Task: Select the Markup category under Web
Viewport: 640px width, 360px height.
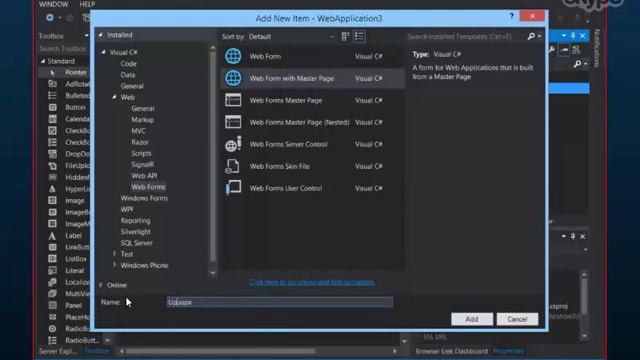Action: pos(142,120)
